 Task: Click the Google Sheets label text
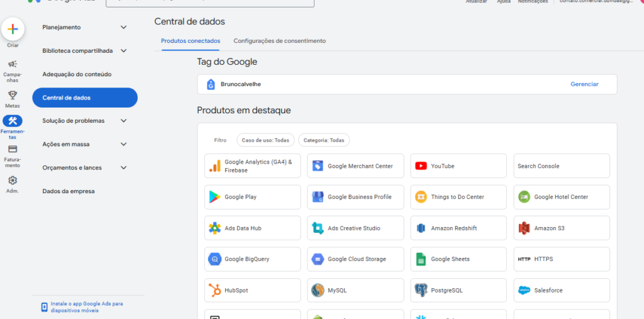450,259
